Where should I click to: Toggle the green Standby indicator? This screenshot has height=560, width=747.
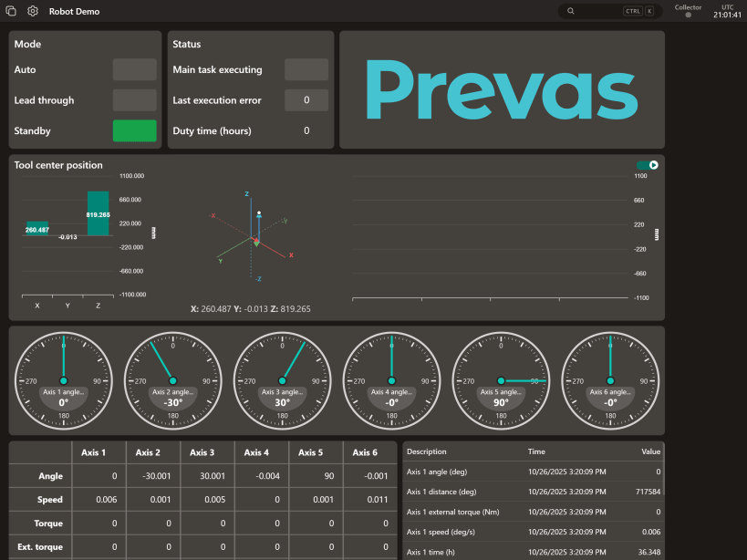tap(135, 130)
